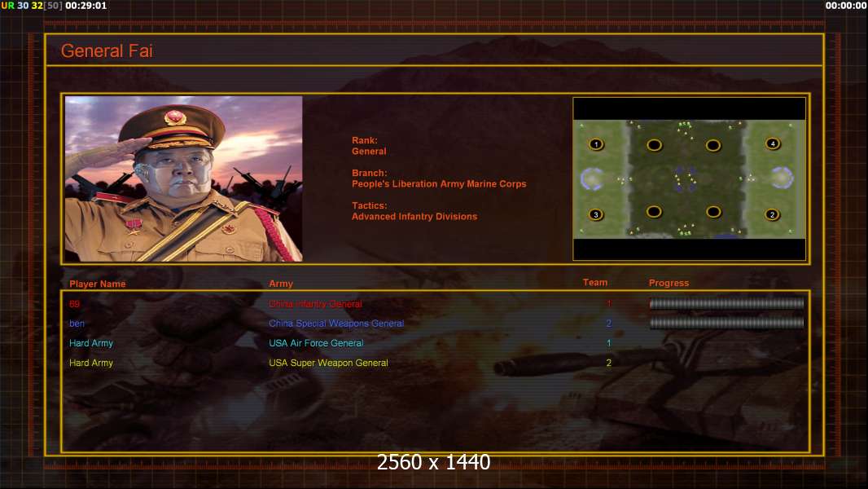The height and width of the screenshot is (489, 868).
Task: Click the Team column header
Action: click(595, 283)
